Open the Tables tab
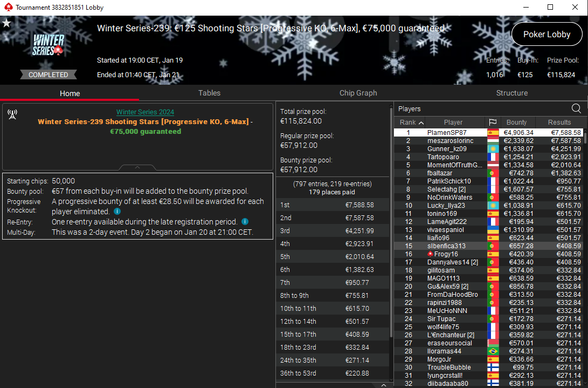Screen dimensions: 588x388 [209, 93]
